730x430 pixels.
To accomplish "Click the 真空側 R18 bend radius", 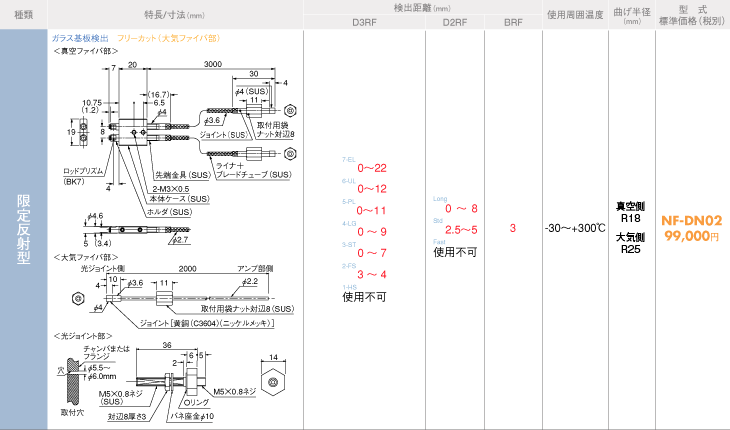I will coord(630,211).
